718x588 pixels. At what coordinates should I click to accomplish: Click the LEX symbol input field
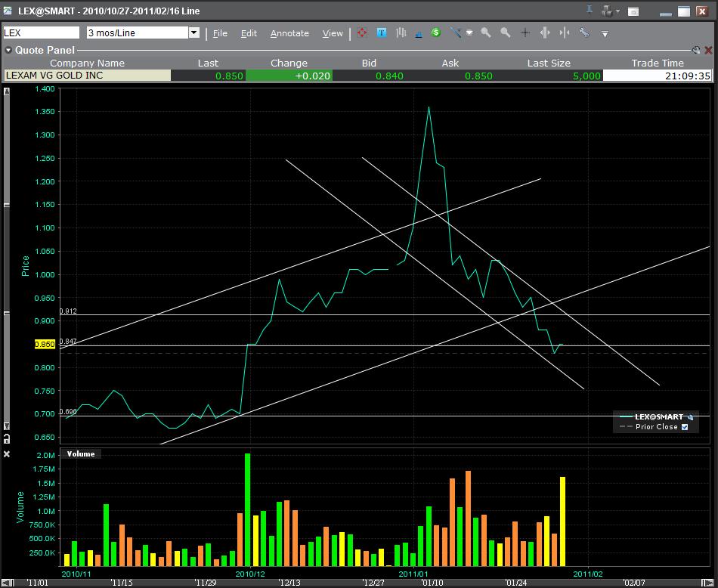point(42,32)
